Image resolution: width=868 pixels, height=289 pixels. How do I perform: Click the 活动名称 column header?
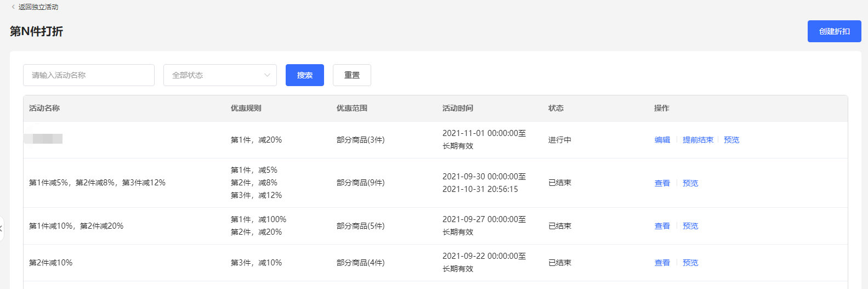44,108
